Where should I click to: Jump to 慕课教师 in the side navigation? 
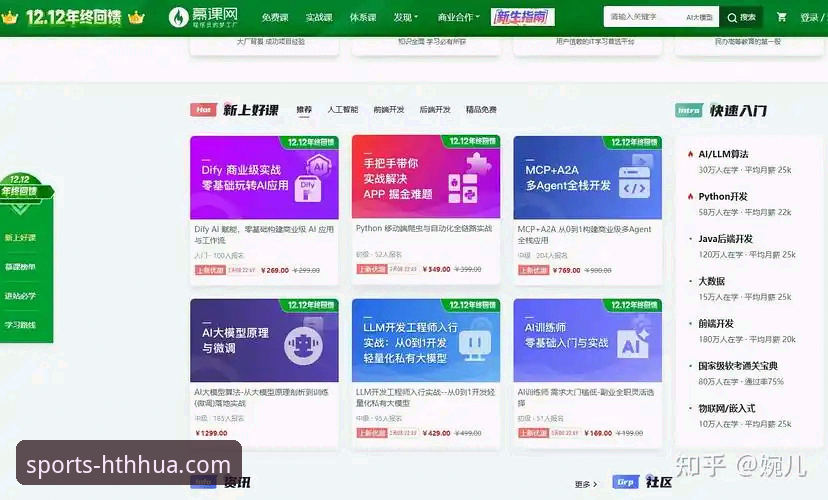(20, 267)
